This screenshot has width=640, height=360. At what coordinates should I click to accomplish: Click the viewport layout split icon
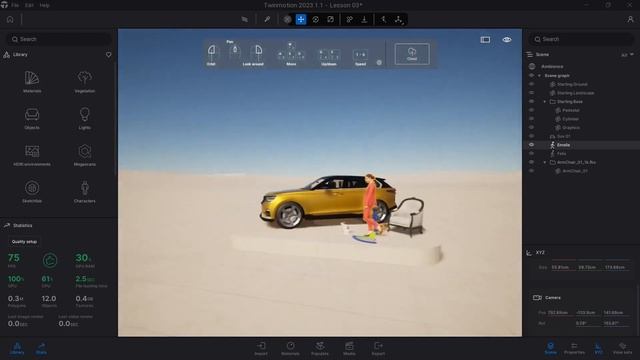click(x=485, y=40)
